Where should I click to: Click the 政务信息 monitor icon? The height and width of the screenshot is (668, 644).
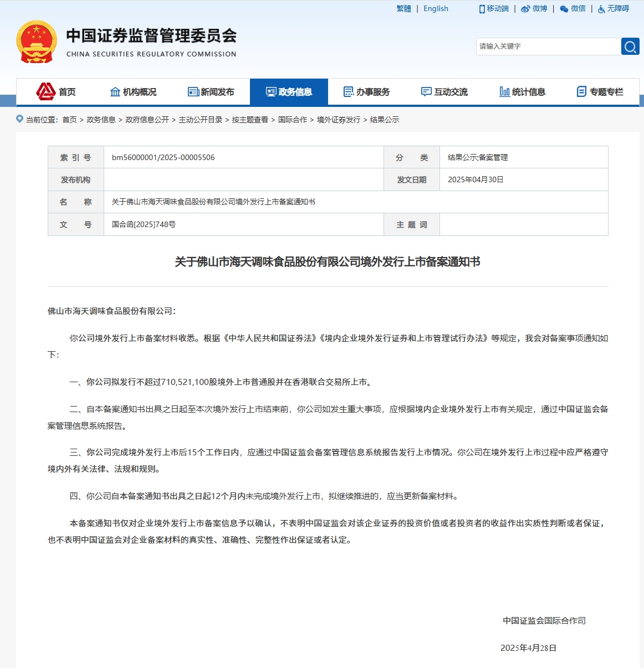click(x=271, y=92)
